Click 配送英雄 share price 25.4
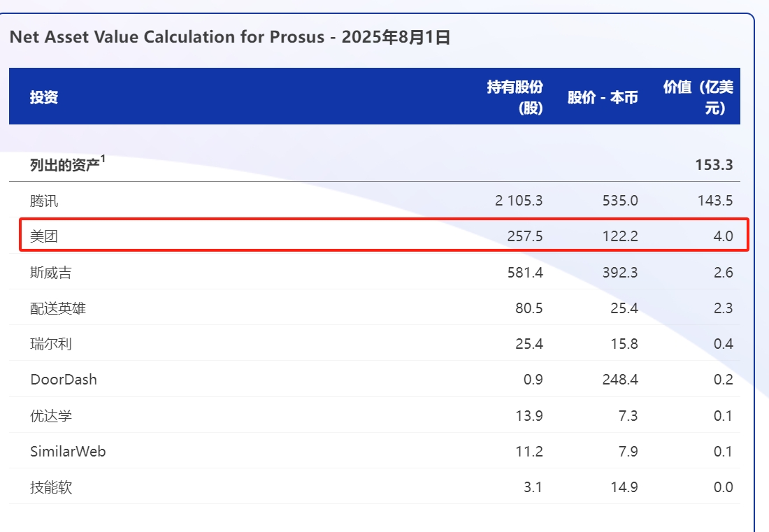This screenshot has width=769, height=532. 624,308
